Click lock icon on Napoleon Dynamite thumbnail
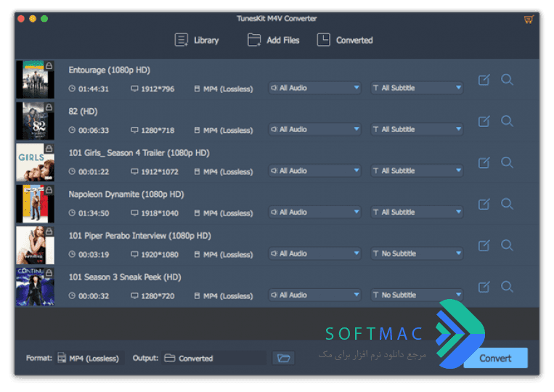This screenshot has width=554, height=392. (49, 189)
